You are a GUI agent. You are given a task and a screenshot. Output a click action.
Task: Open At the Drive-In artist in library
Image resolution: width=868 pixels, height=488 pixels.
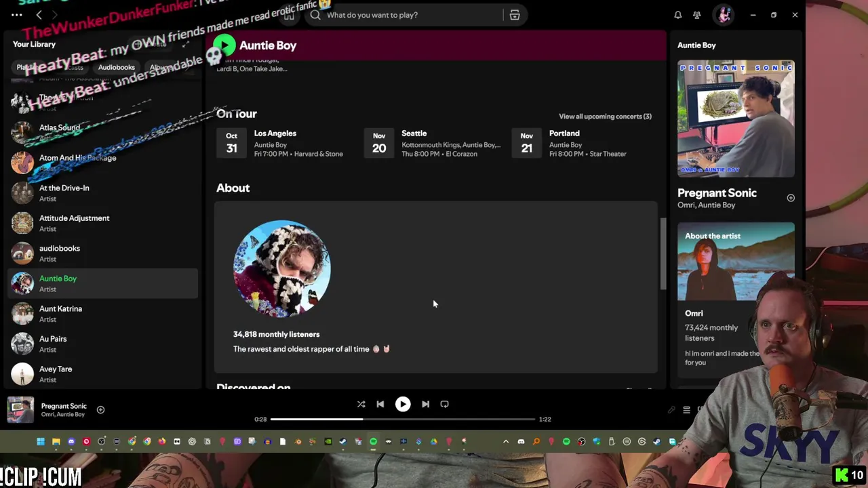(103, 192)
